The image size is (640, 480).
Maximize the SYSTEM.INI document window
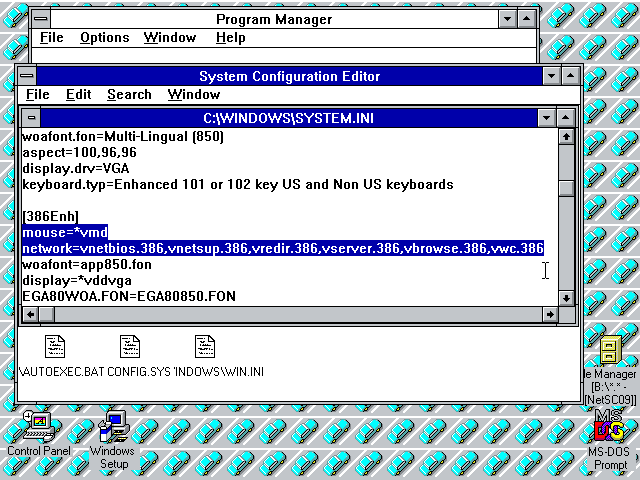point(565,118)
